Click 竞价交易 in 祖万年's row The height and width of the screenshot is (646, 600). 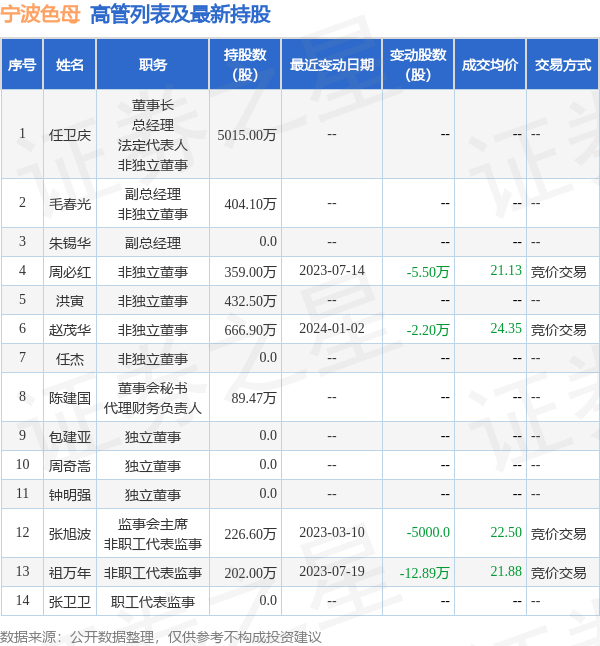(x=558, y=573)
